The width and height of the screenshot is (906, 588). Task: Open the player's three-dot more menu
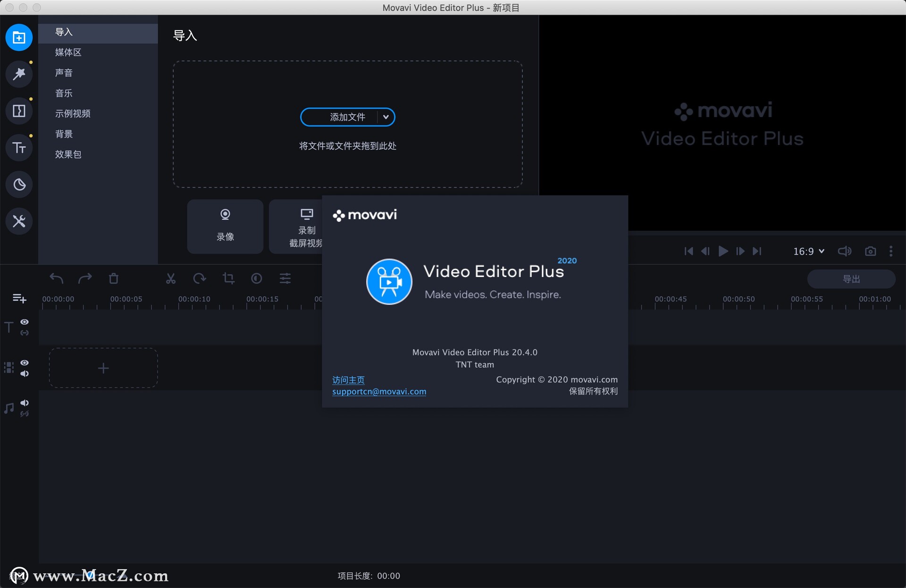click(891, 251)
